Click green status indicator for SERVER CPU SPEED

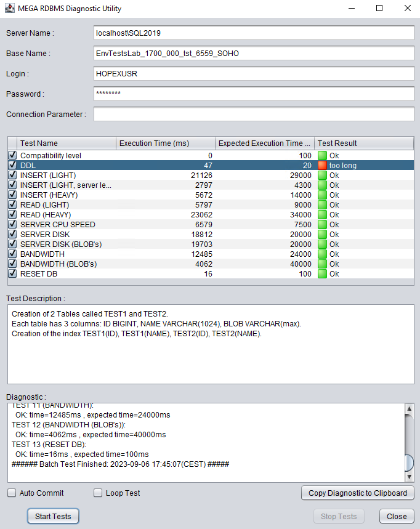322,224
